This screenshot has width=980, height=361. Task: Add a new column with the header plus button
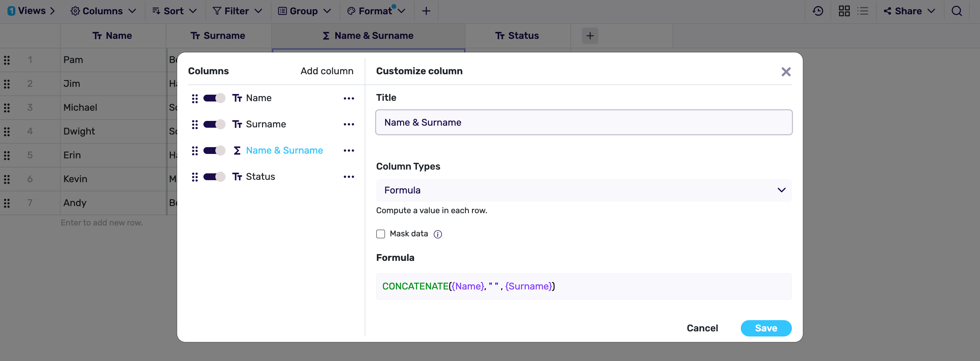tap(590, 36)
